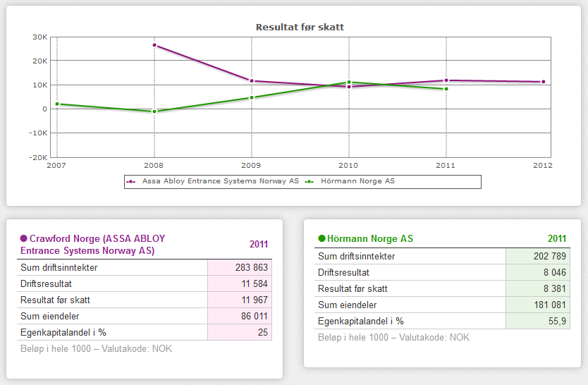The width and height of the screenshot is (588, 385).
Task: Click Driftsresultat label in Hörmann table
Action: [x=343, y=273]
